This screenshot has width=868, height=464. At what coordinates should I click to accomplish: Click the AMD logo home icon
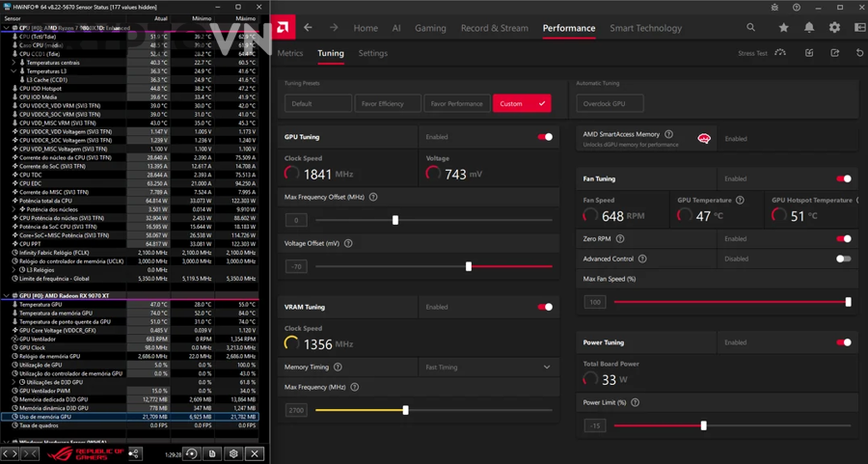coord(283,27)
